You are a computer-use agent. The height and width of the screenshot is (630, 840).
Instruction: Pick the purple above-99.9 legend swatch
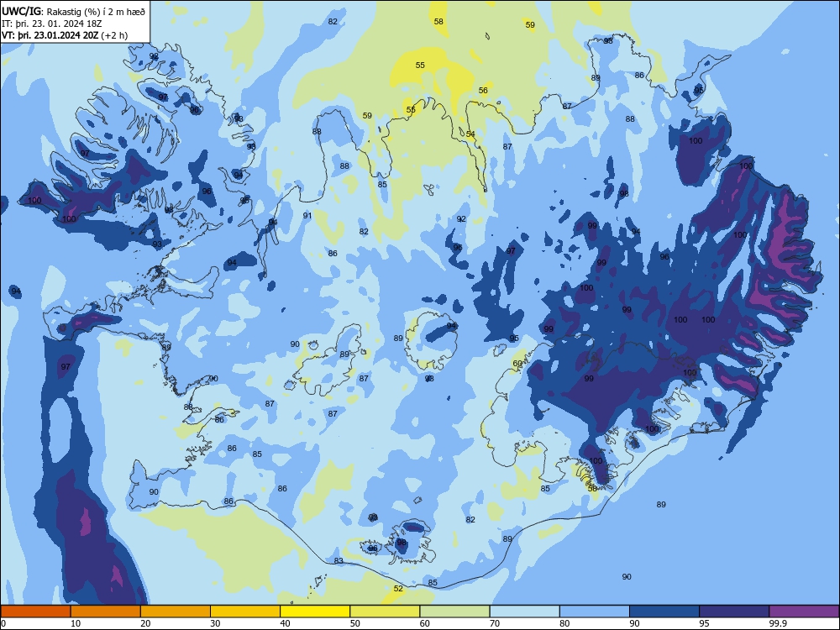point(804,612)
